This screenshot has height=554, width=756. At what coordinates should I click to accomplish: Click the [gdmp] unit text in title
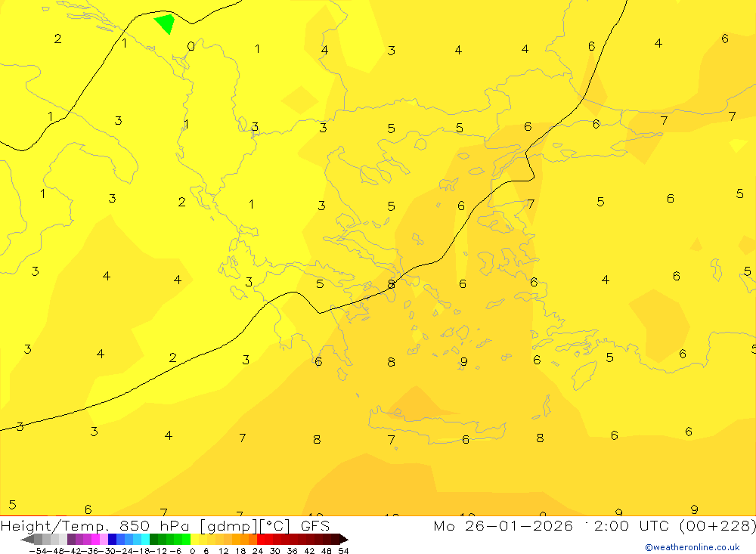pyautogui.click(x=229, y=527)
